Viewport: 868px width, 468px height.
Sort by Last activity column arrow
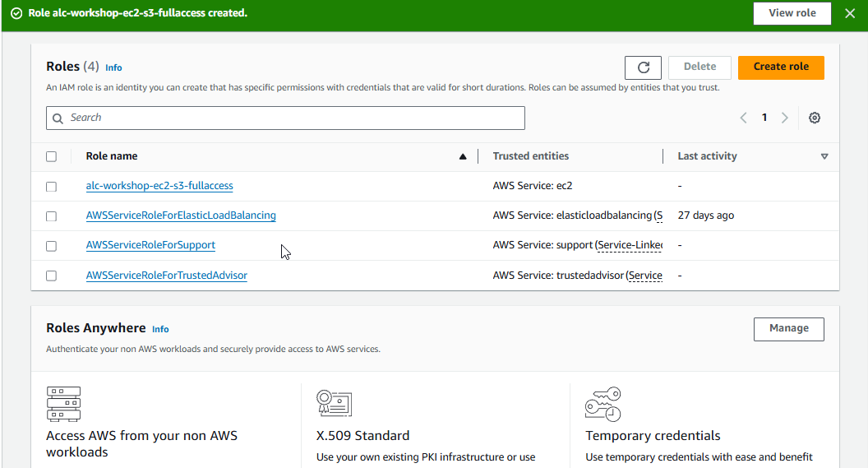(824, 156)
